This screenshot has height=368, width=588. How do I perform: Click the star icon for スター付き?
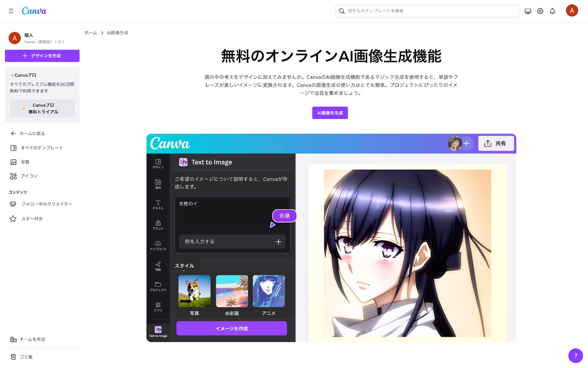pos(13,219)
